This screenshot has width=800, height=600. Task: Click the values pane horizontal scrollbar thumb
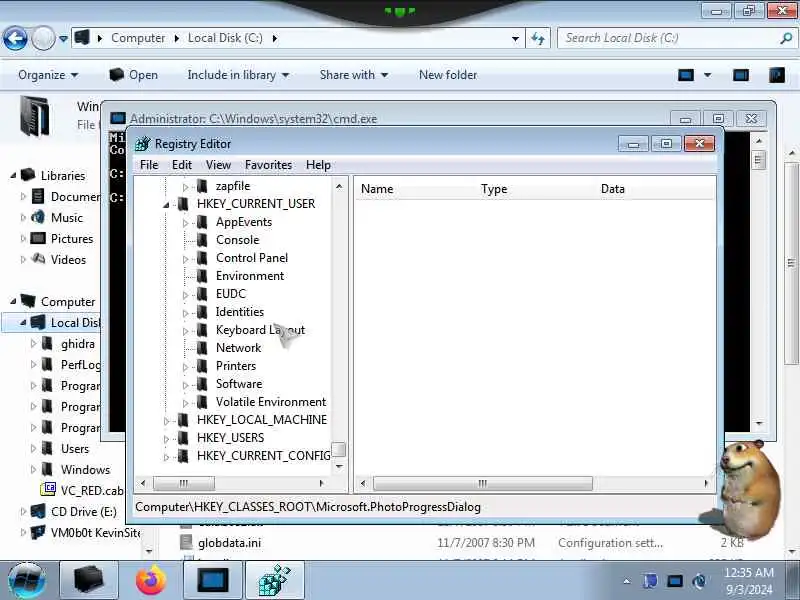pyautogui.click(x=483, y=483)
